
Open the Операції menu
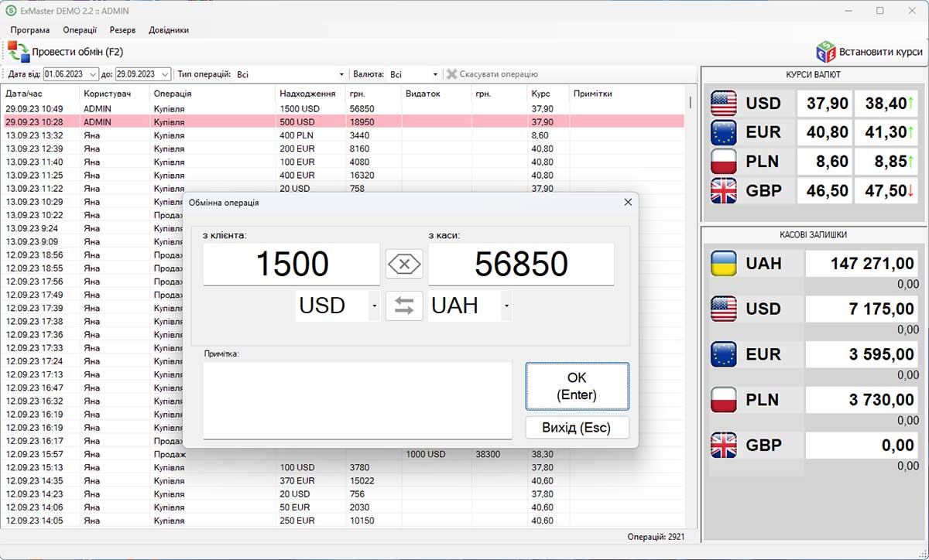click(x=80, y=30)
